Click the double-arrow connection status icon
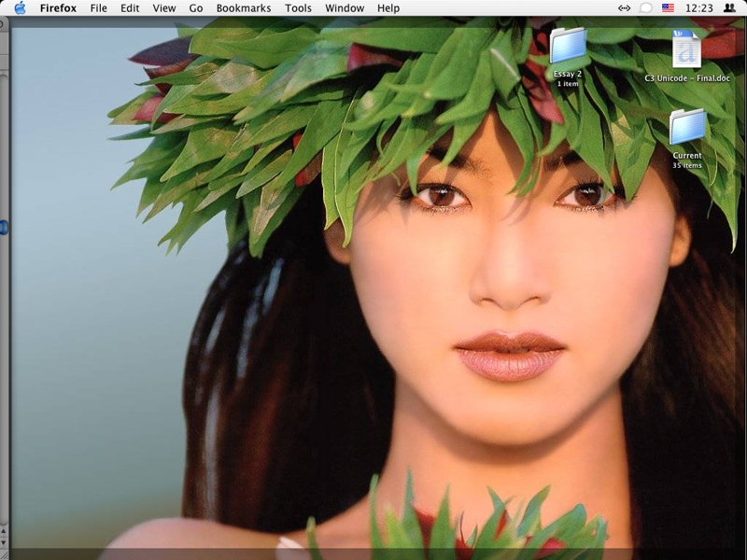Screen dimensions: 747x560 624,8
